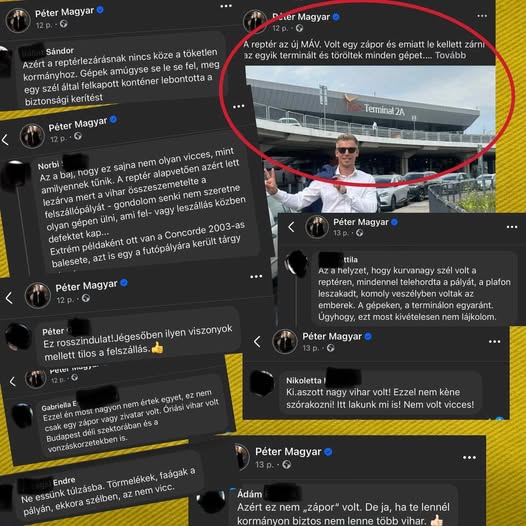Image resolution: width=526 pixels, height=526 pixels.
Task: Click the Sándor commenter name
Action: pyautogui.click(x=59, y=51)
